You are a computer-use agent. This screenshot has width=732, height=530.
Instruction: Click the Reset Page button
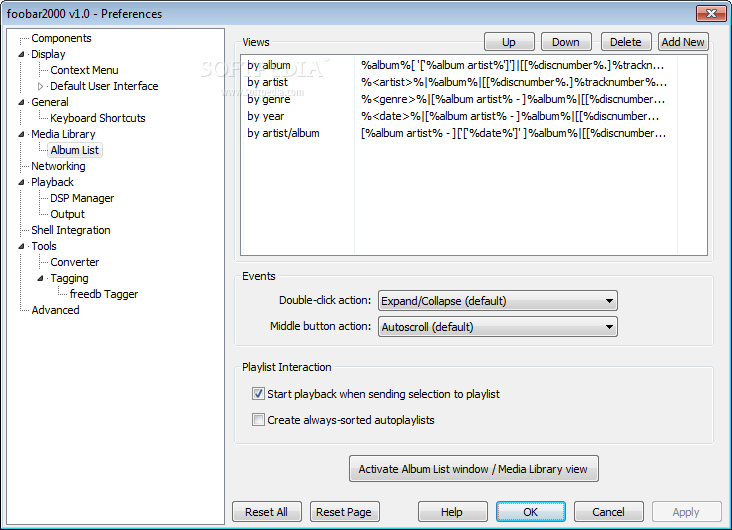coord(344,512)
